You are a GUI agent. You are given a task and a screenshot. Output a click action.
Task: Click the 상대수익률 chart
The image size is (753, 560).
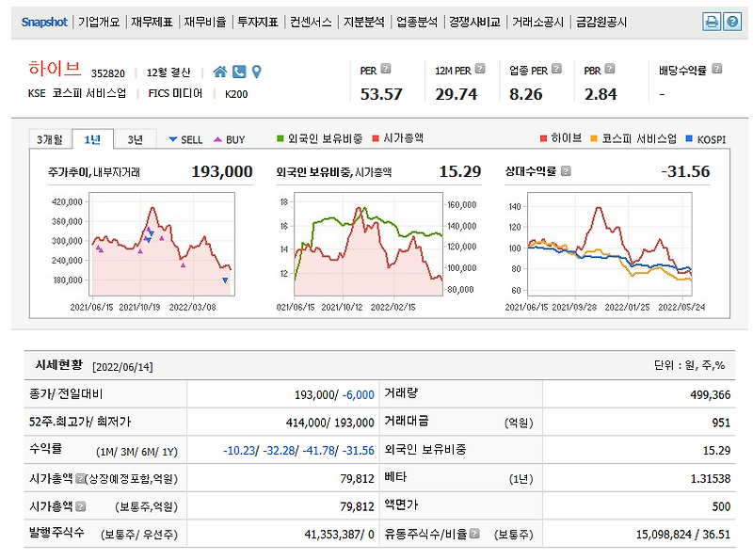(609, 244)
